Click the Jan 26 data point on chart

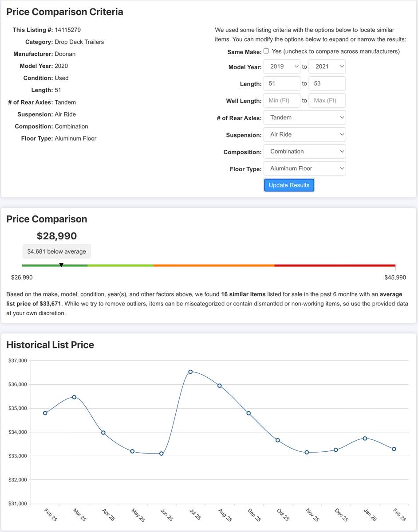pos(365,438)
